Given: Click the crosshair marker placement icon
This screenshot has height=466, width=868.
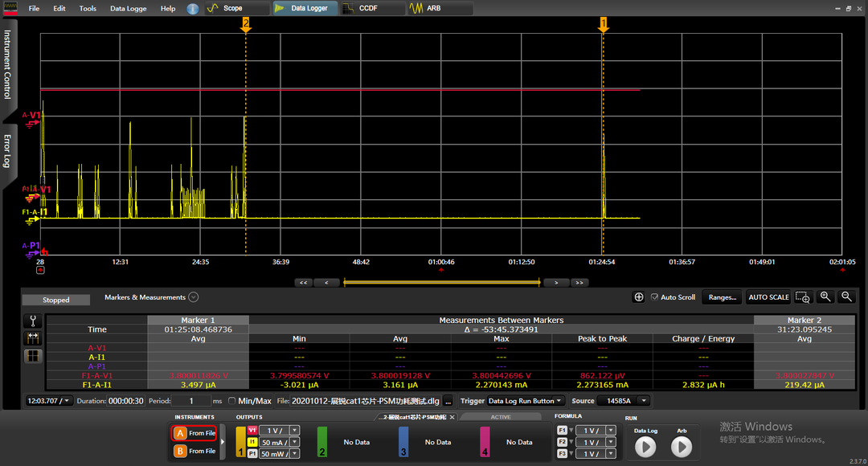Looking at the screenshot, I should coord(639,297).
